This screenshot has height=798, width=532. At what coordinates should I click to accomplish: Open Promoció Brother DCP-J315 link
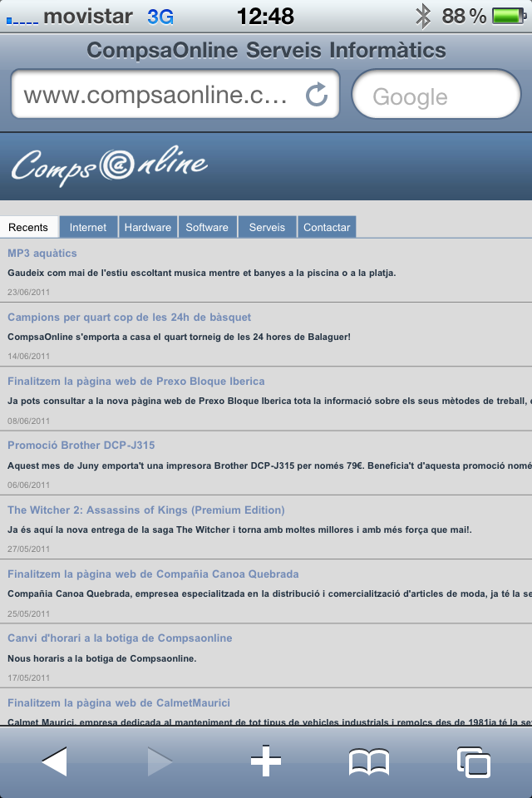(81, 446)
